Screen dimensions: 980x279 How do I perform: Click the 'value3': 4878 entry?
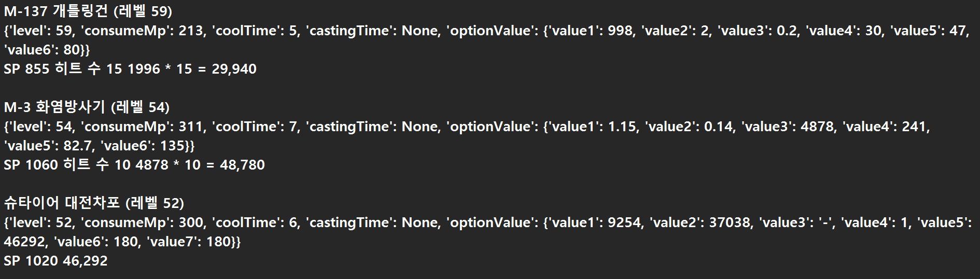point(788,127)
